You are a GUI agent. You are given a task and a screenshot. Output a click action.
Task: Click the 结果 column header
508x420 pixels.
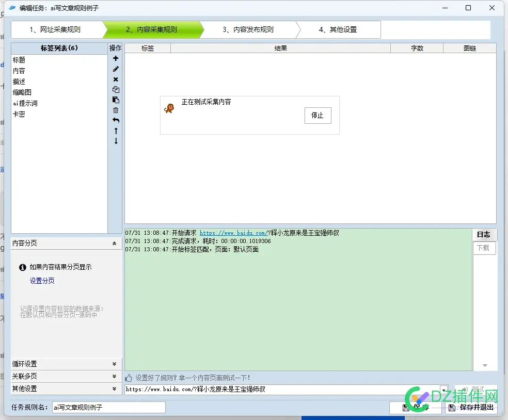pos(280,49)
